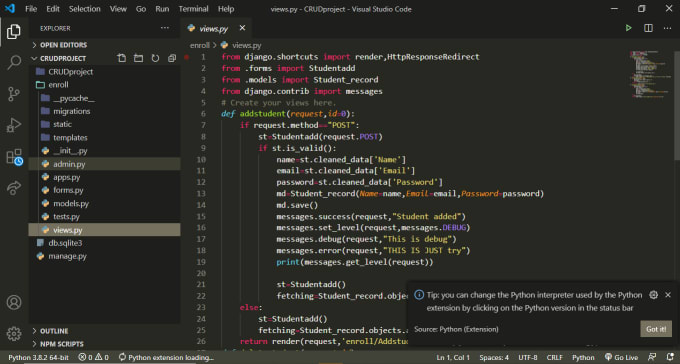Open the Extensions view in activity bar
The width and height of the screenshot is (680, 364).
click(x=14, y=157)
